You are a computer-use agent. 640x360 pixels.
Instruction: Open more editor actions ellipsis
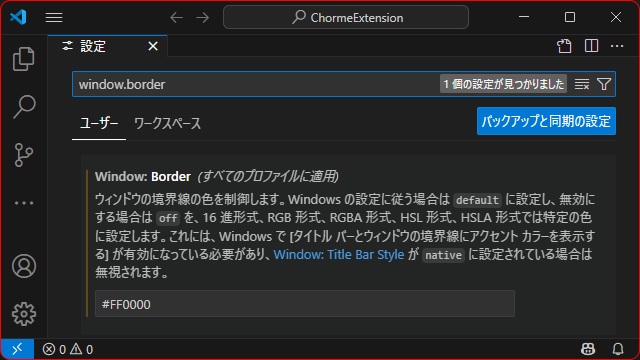coord(617,46)
